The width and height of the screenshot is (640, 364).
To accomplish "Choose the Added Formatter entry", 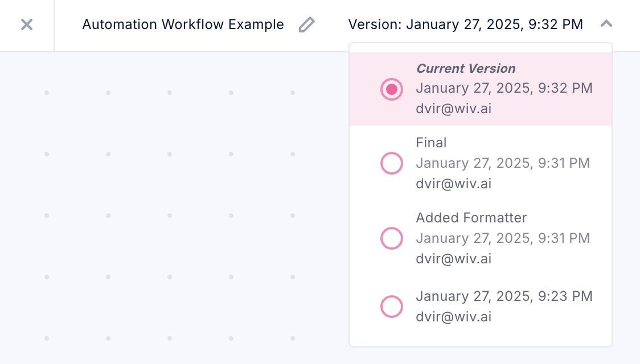I will point(471,218).
